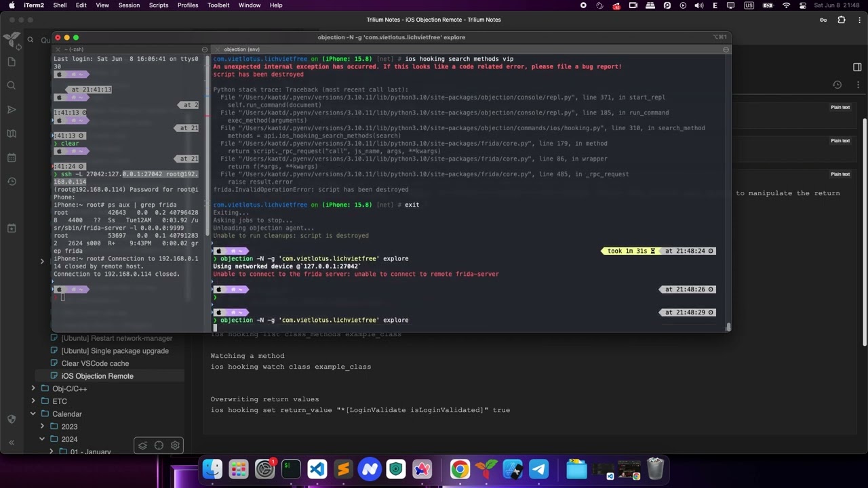
Task: Open Visual Studio Code from the Dock
Action: point(317,469)
